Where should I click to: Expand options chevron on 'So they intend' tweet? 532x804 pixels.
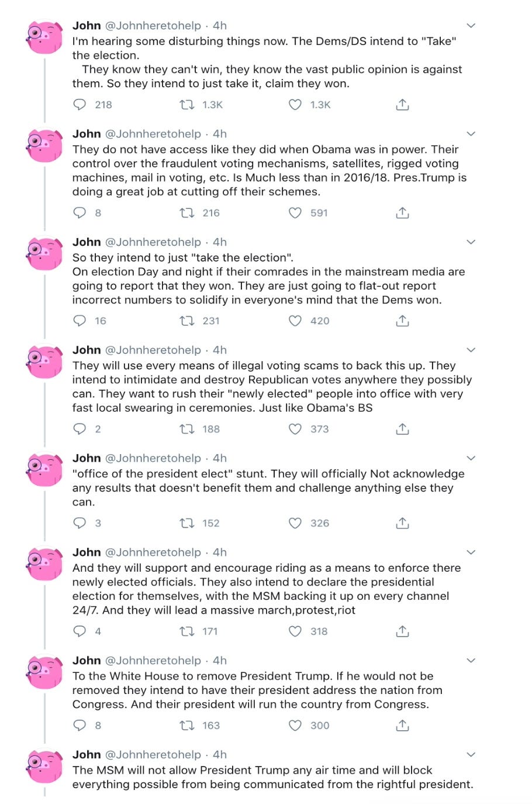pos(471,242)
